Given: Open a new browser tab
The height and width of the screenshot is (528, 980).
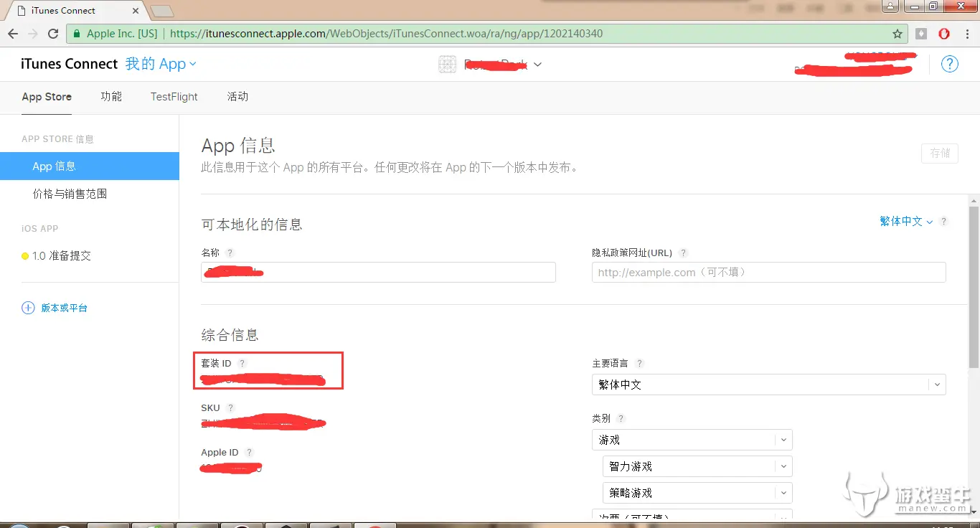Looking at the screenshot, I should point(163,11).
